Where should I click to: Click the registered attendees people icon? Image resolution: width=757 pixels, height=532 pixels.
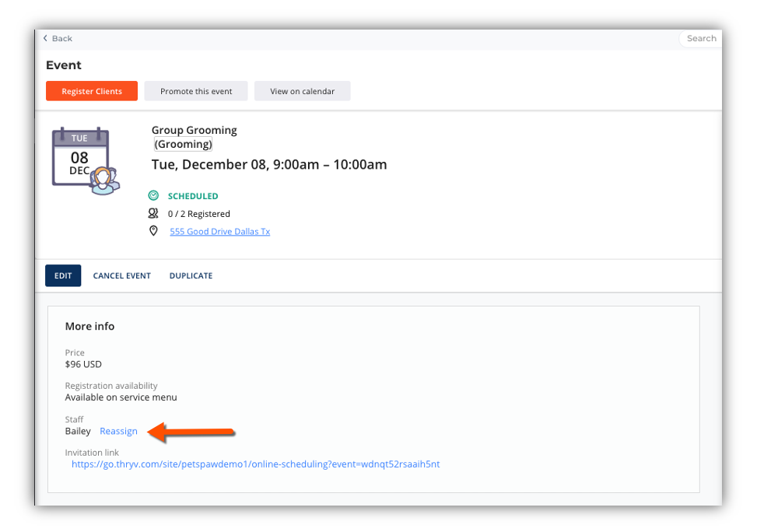click(x=153, y=213)
